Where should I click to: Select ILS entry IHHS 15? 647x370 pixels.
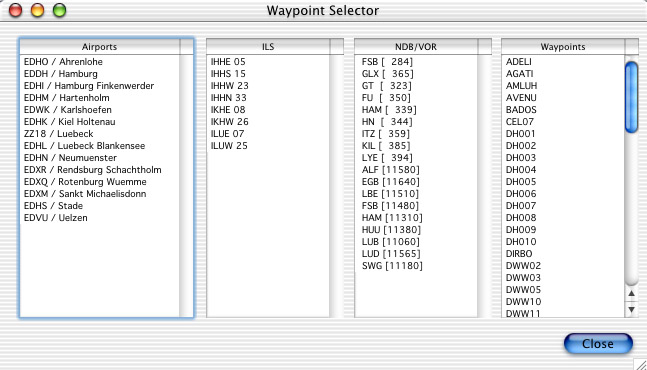(x=228, y=74)
